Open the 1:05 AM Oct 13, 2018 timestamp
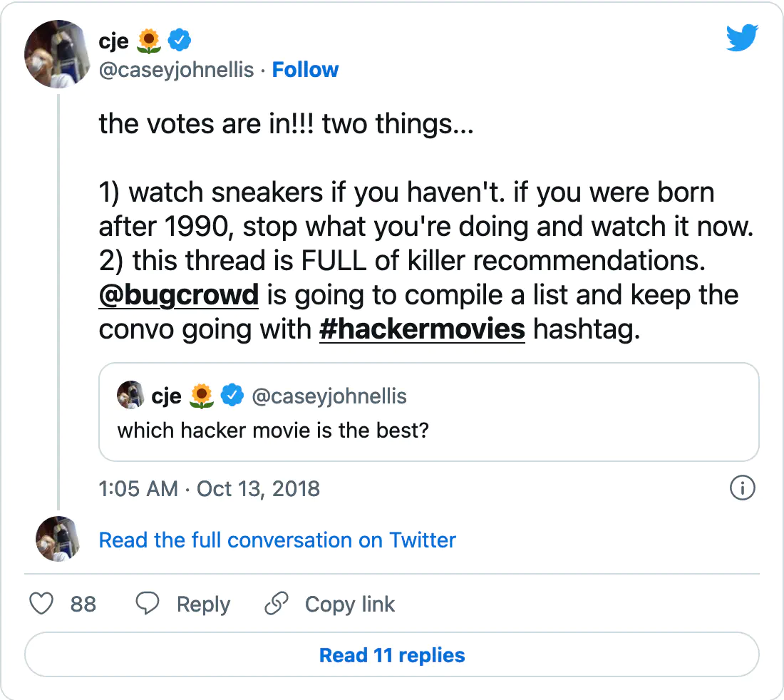 [x=209, y=488]
